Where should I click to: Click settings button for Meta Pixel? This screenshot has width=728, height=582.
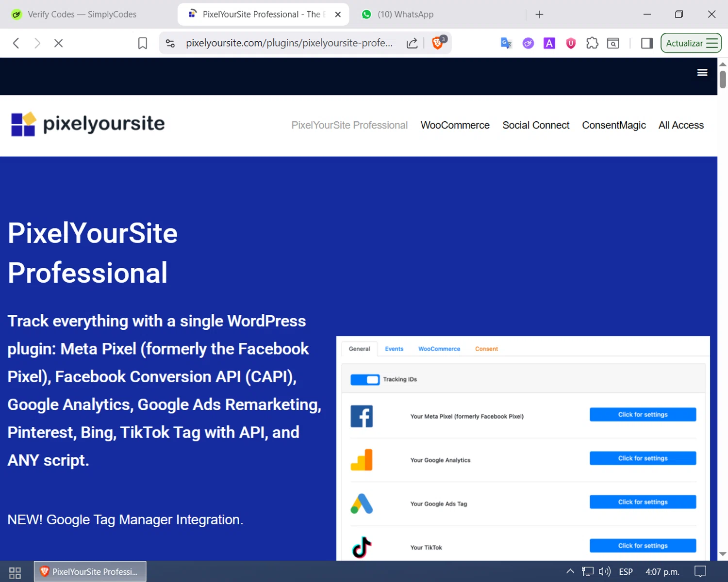643,415
